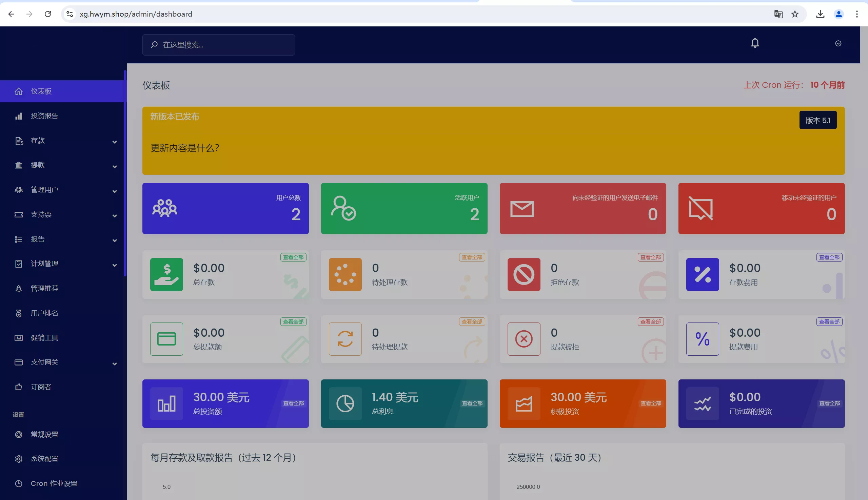Screen dimensions: 868x500
Task: Click the active users checkmark icon
Action: (x=343, y=208)
